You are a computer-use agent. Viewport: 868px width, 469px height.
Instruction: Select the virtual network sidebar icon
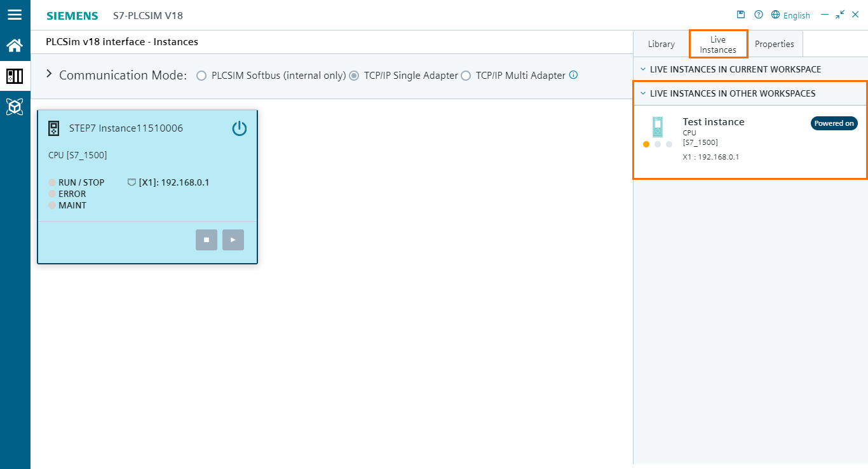pos(15,107)
